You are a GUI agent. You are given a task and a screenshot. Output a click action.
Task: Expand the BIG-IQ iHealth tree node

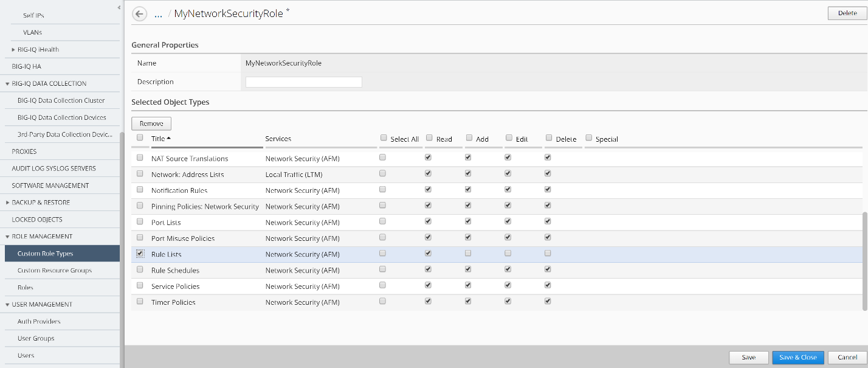point(13,49)
